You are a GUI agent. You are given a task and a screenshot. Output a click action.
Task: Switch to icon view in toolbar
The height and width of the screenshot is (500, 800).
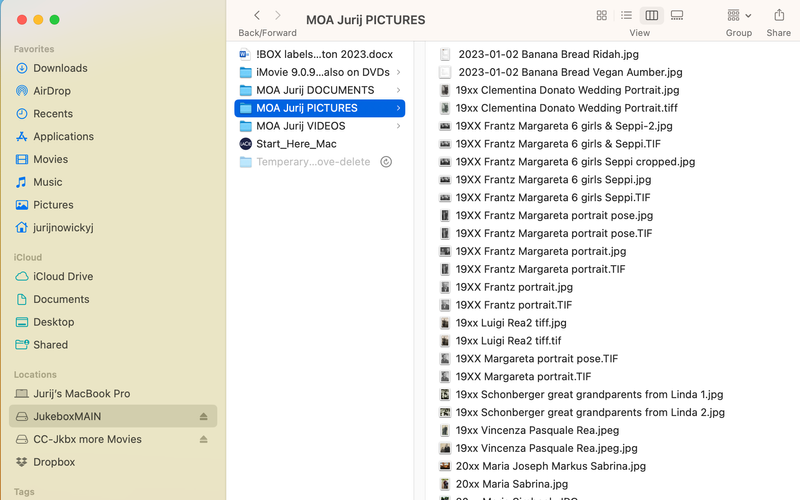tap(601, 15)
